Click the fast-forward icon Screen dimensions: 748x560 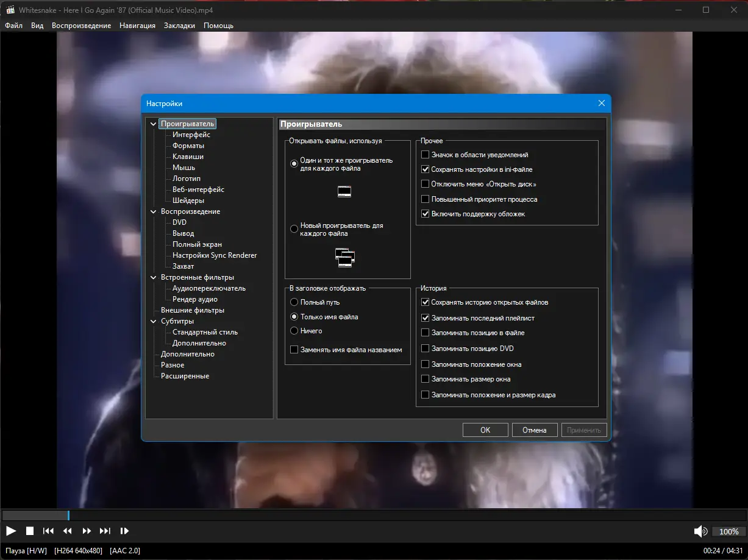point(87,531)
